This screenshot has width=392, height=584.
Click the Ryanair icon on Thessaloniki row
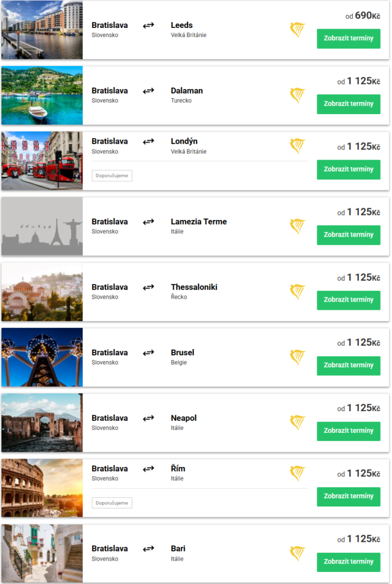click(x=297, y=291)
